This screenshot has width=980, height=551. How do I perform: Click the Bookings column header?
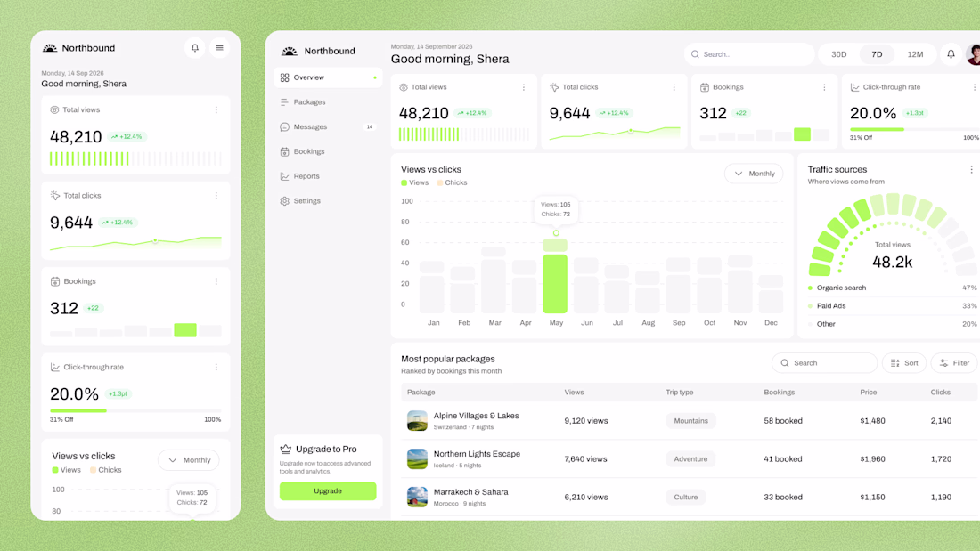780,393
